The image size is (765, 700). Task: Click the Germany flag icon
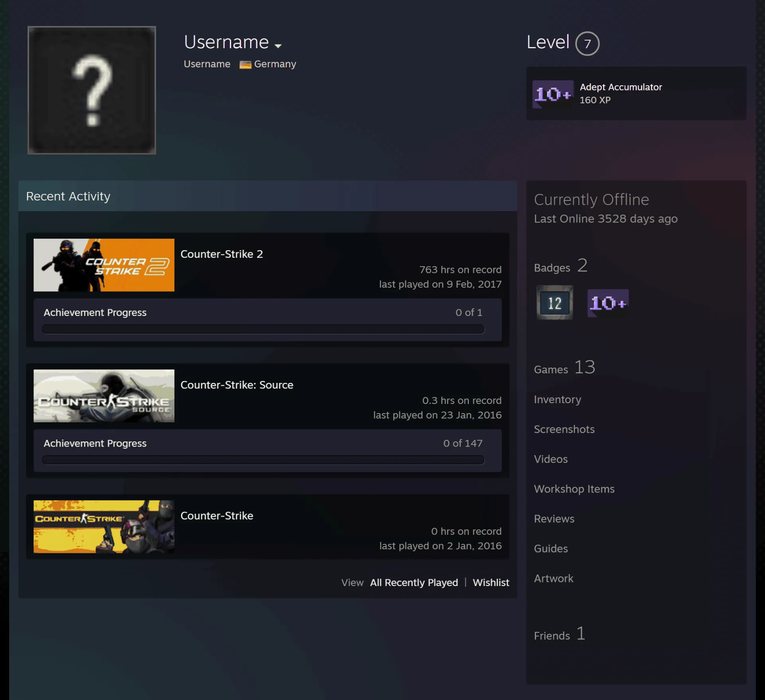point(245,65)
